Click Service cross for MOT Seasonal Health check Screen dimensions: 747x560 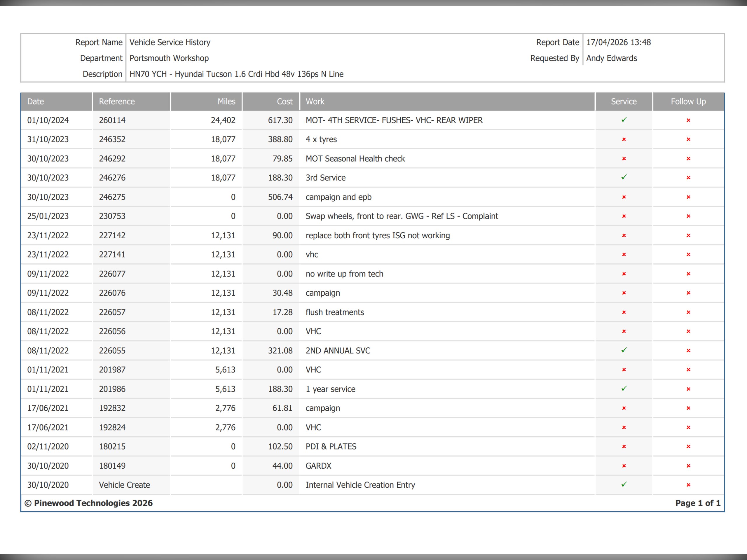pyautogui.click(x=624, y=158)
